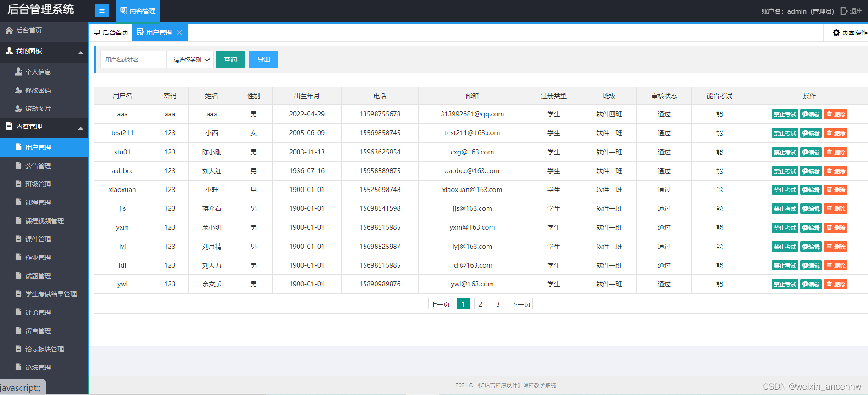This screenshot has width=868, height=395.
Task: Edit user aabbcc via 编辑 button
Action: pos(811,171)
